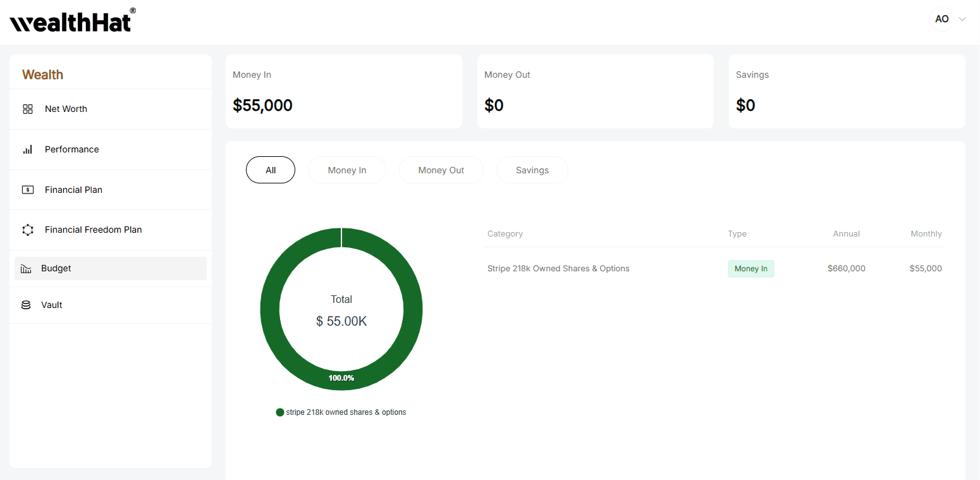Click the Performance bar chart icon
Viewport: 980px width, 480px height.
coord(28,150)
